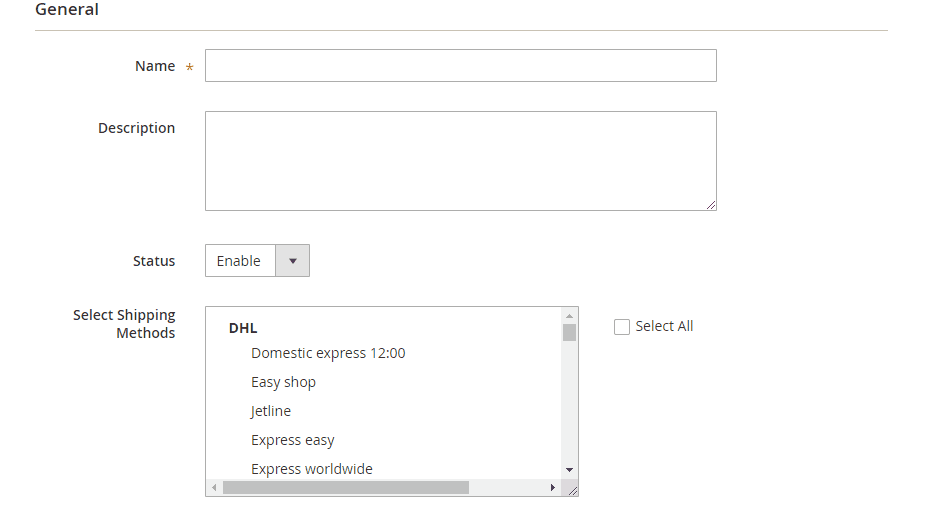Click the shipping list scroll down arrow
This screenshot has width=931, height=510.
pos(569,469)
